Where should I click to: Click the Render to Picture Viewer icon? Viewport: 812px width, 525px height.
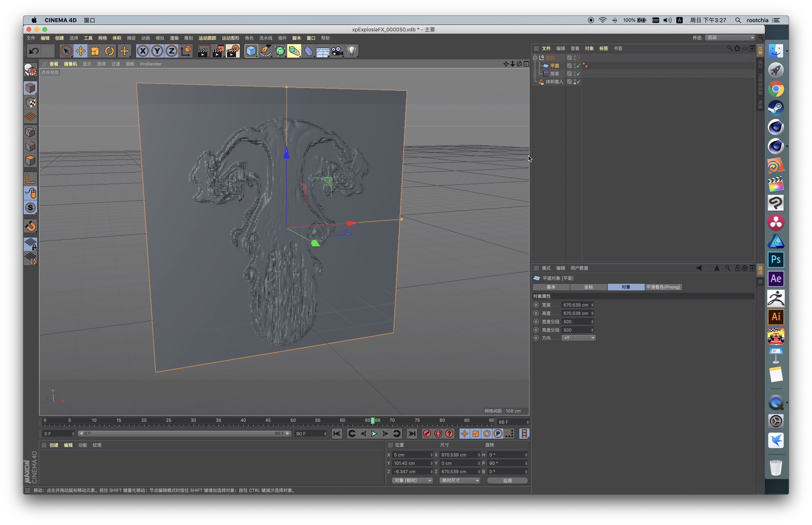click(x=218, y=51)
